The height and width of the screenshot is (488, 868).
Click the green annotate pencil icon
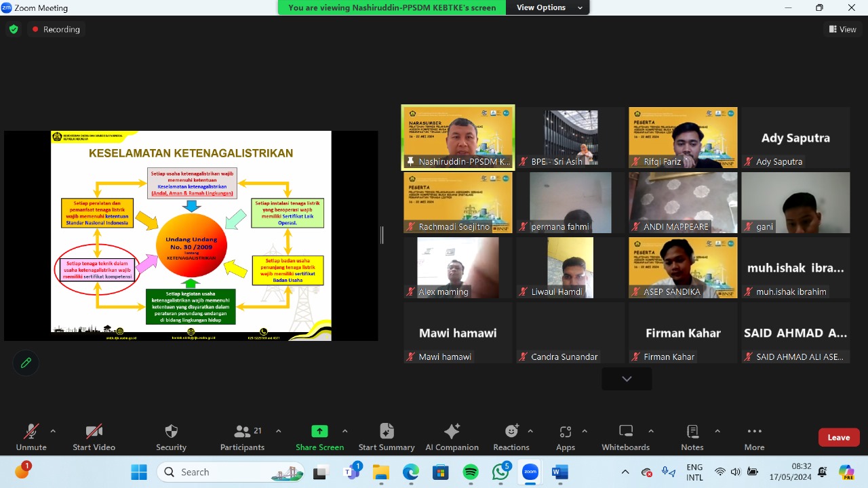click(x=26, y=363)
